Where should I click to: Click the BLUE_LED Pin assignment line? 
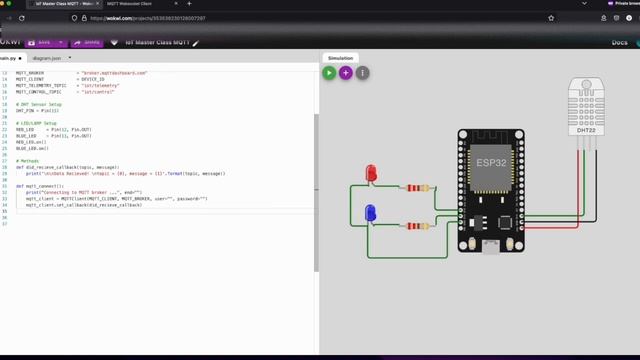pyautogui.click(x=53, y=136)
